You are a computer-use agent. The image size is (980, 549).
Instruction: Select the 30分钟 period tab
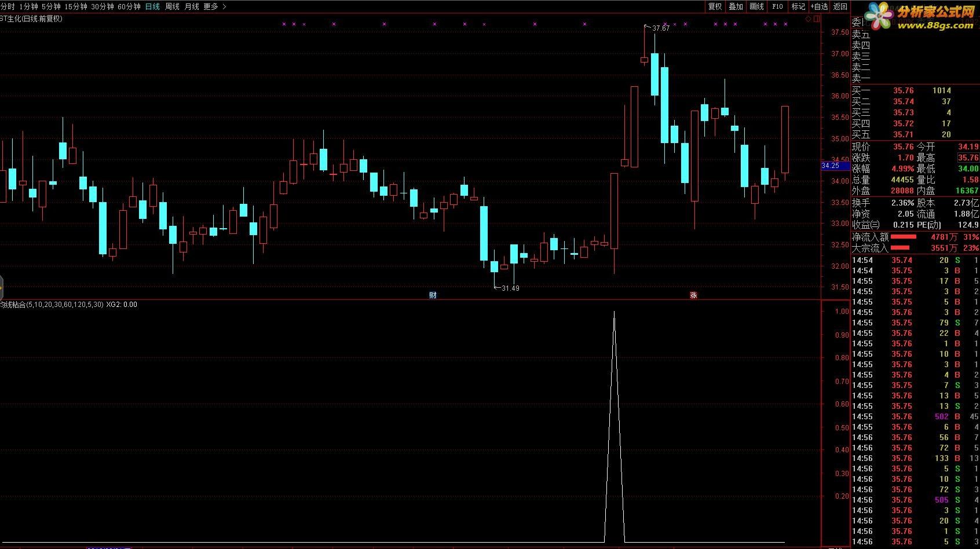102,6
